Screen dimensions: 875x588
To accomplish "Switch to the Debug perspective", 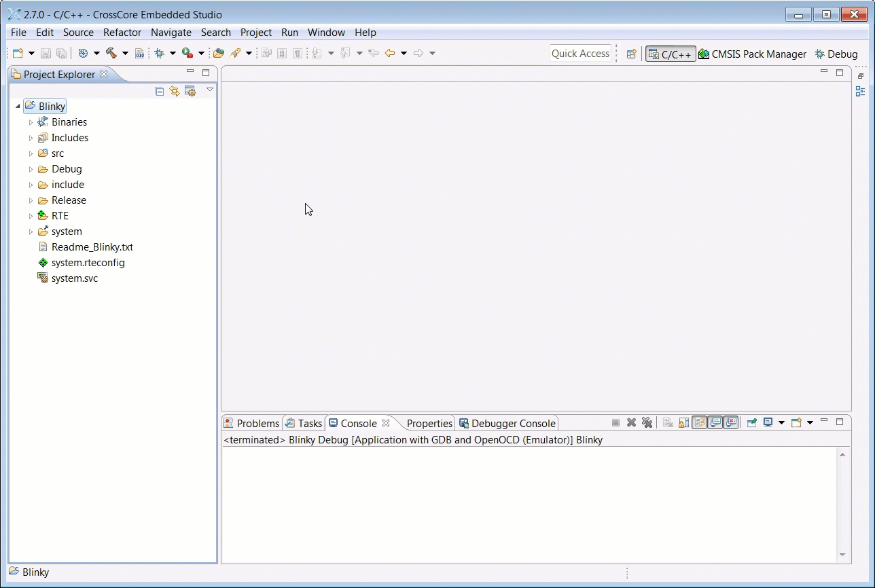I will point(836,54).
